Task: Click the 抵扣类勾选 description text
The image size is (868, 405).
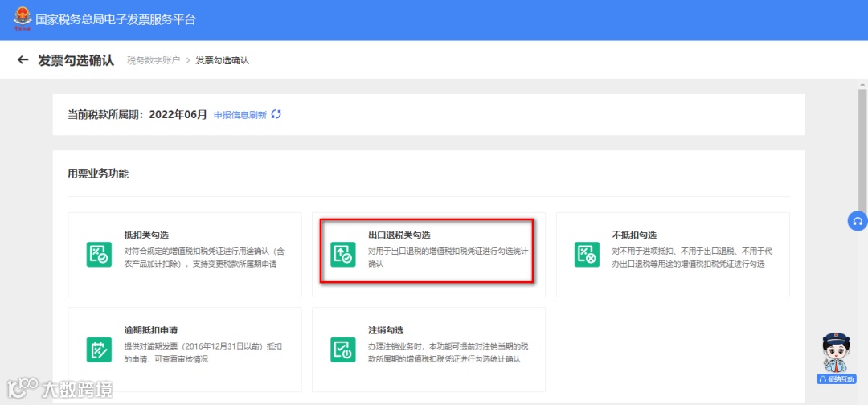Action: (205, 258)
